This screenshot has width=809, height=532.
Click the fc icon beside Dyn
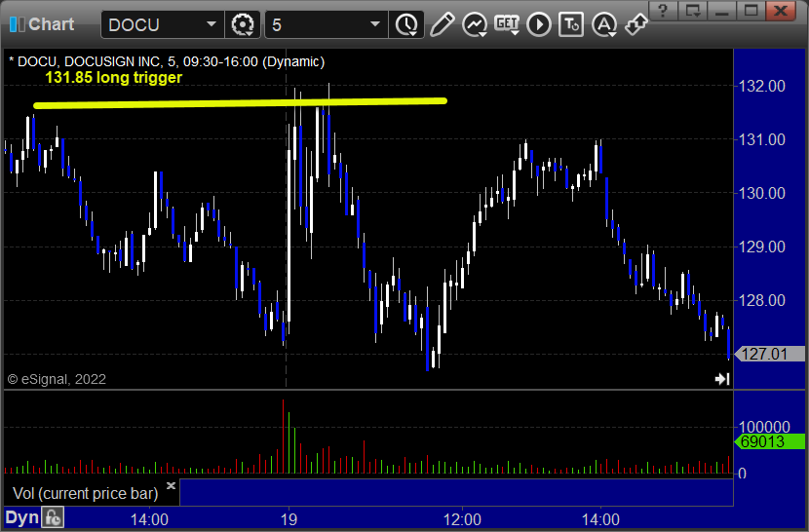coord(53,517)
